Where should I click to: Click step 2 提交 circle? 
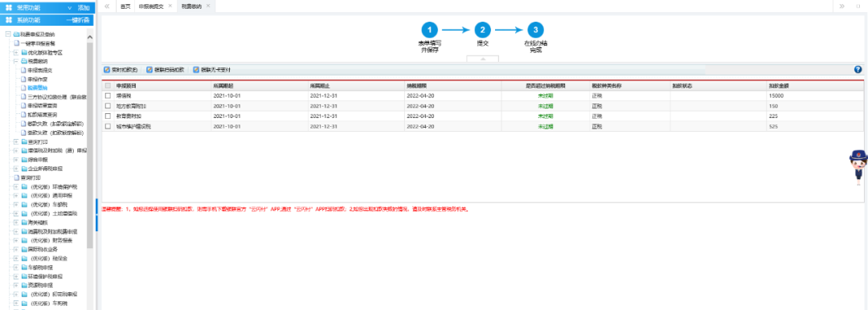click(483, 31)
